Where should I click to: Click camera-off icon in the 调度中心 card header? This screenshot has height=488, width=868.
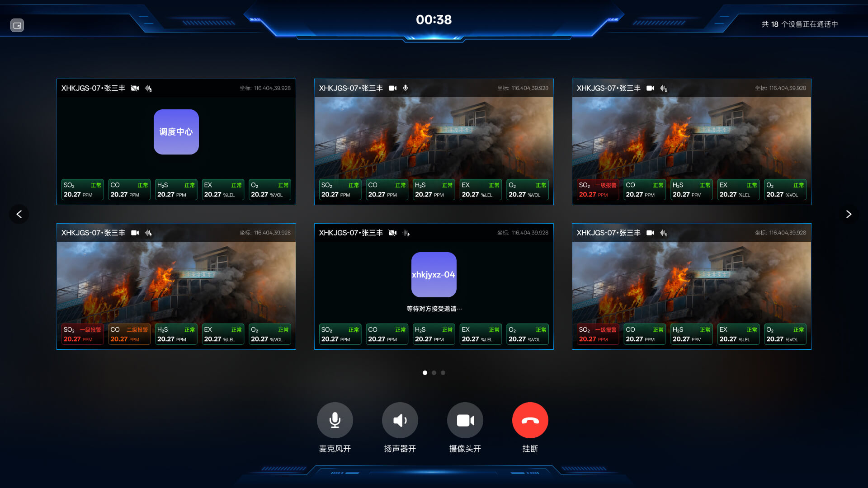[x=135, y=88]
